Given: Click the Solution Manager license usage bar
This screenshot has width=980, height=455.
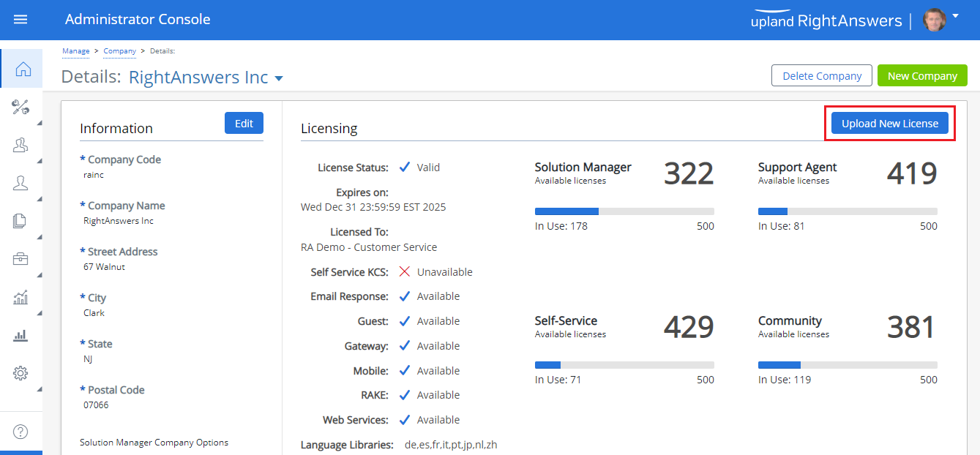Looking at the screenshot, I should click(624, 211).
